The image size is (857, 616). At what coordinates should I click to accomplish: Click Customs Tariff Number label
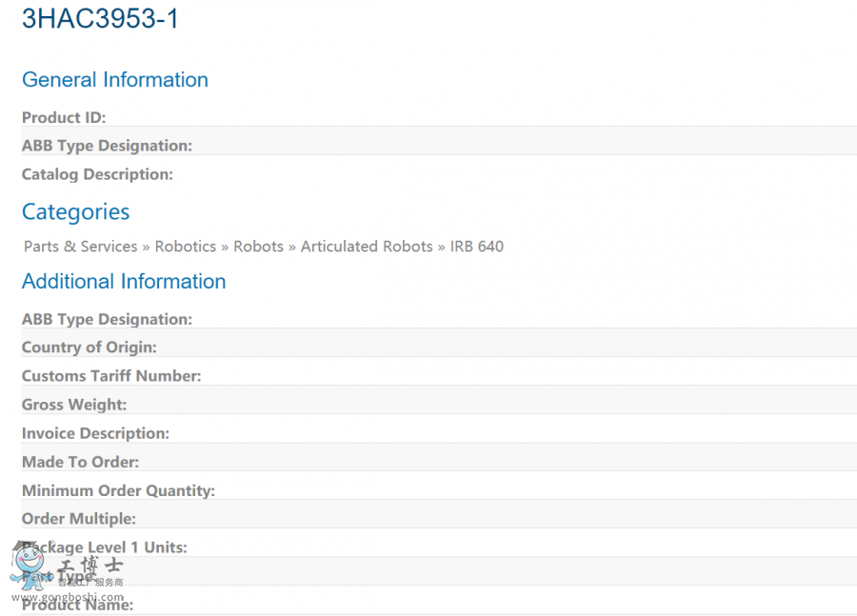coord(111,376)
